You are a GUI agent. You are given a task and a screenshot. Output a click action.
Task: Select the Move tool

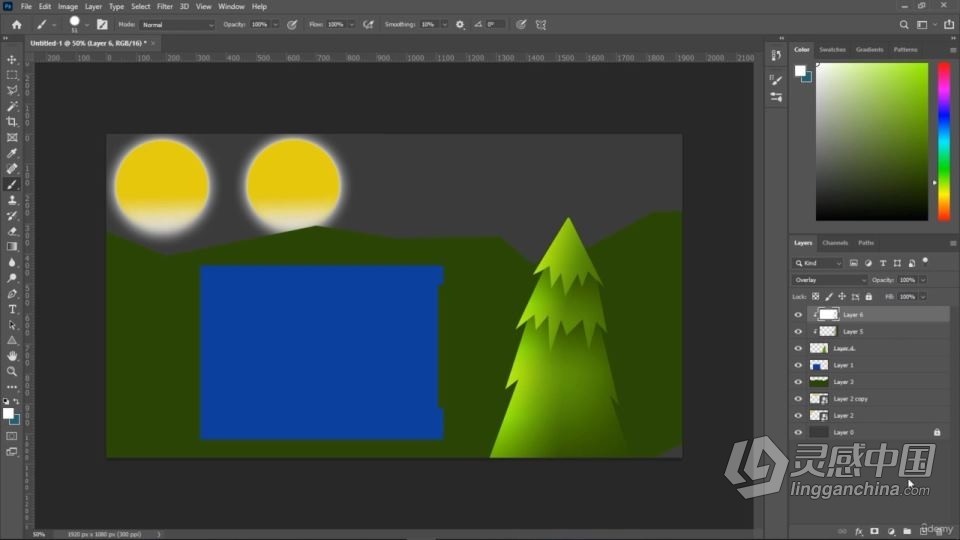point(12,59)
